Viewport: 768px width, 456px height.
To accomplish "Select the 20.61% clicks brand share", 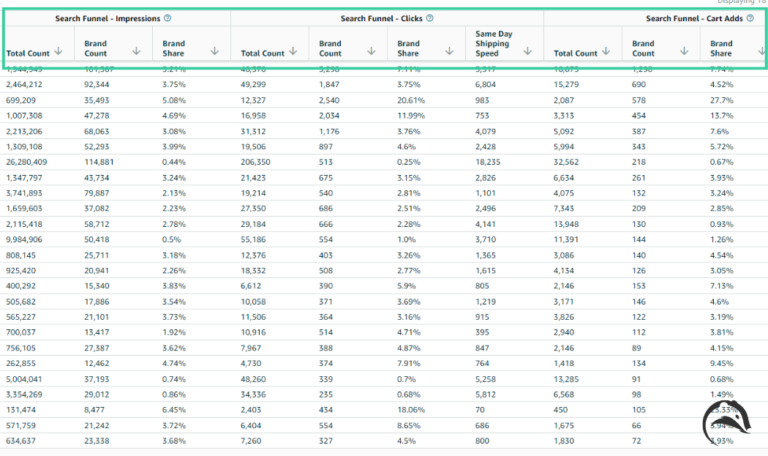I will (411, 100).
